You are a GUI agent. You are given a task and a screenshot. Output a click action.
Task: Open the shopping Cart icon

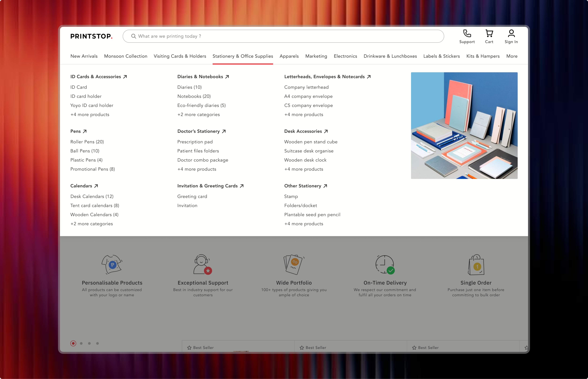[489, 33]
